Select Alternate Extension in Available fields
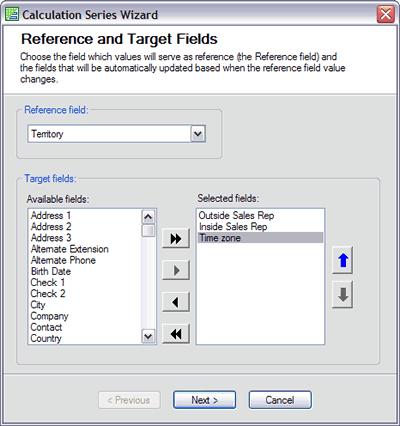The height and width of the screenshot is (426, 400). [70, 249]
